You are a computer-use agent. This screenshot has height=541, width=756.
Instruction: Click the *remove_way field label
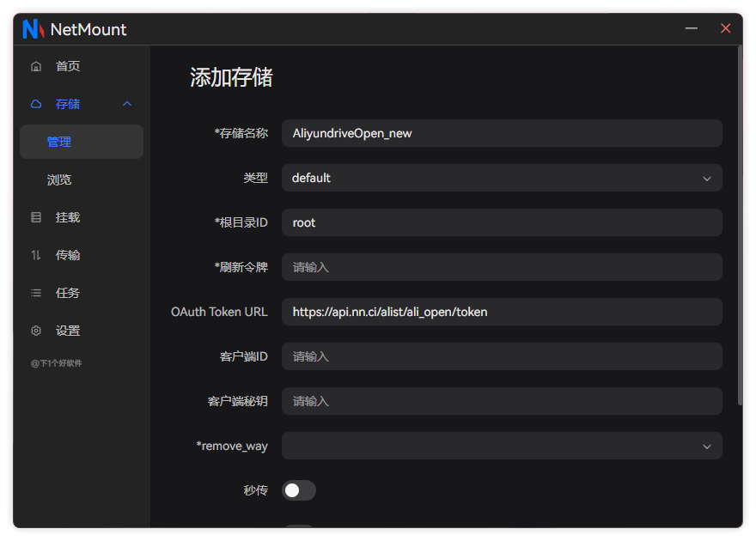coord(232,446)
